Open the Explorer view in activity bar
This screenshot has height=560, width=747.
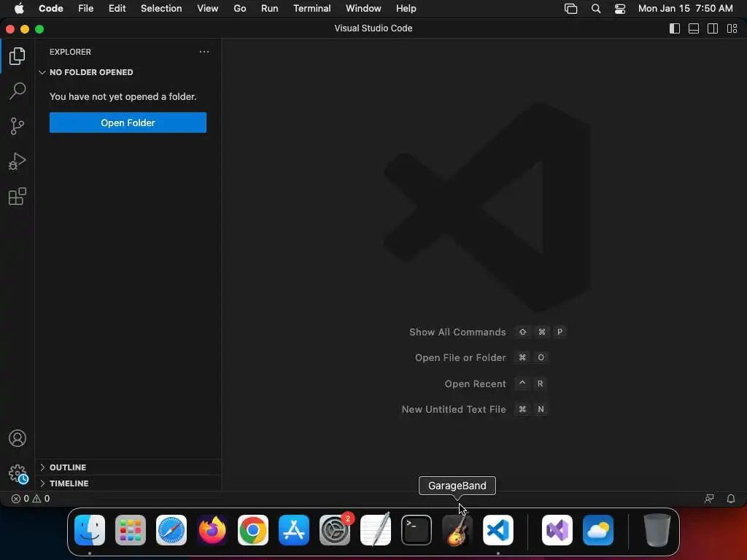click(18, 56)
